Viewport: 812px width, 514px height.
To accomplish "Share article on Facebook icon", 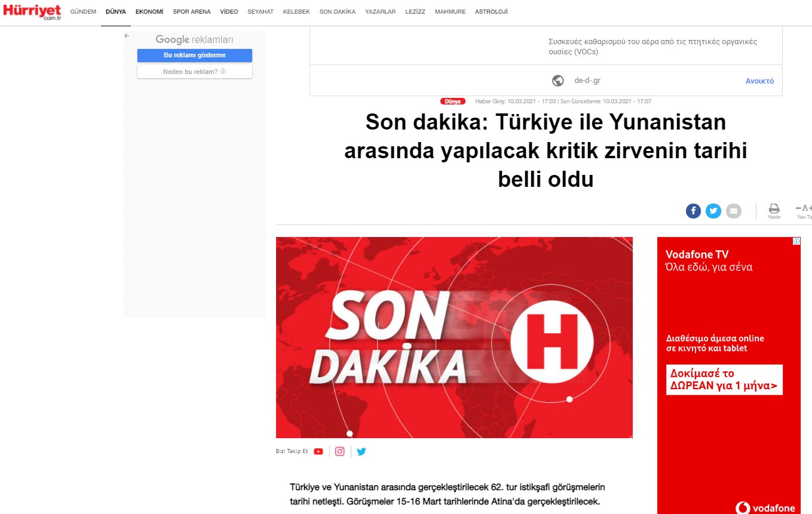I will [693, 211].
